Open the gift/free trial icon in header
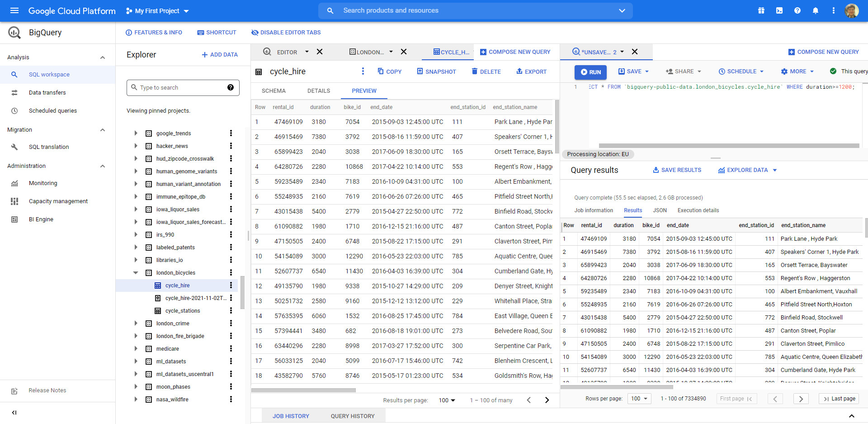This screenshot has width=868, height=424. pyautogui.click(x=761, y=10)
